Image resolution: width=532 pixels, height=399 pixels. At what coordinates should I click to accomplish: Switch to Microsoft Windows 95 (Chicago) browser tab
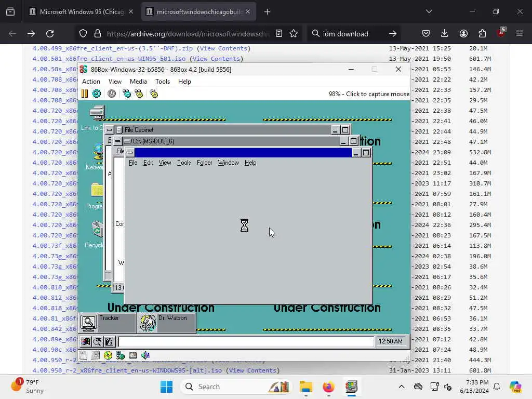82,12
